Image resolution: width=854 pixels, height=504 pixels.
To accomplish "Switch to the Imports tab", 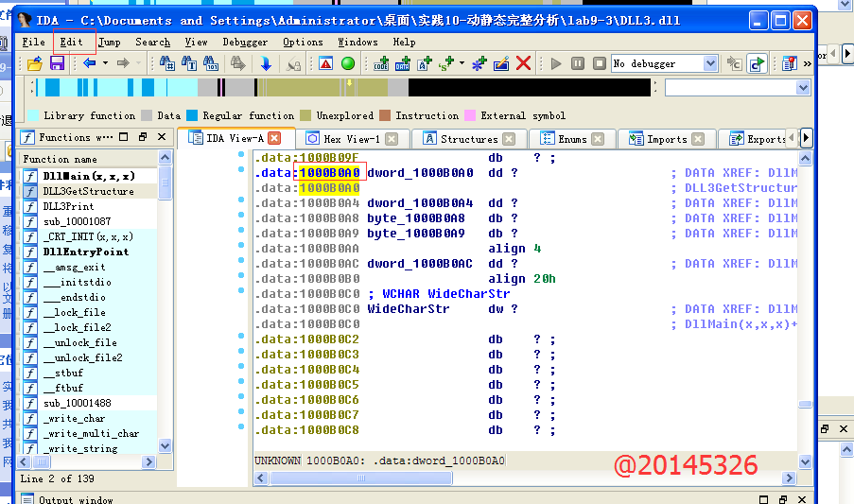I will pos(666,139).
